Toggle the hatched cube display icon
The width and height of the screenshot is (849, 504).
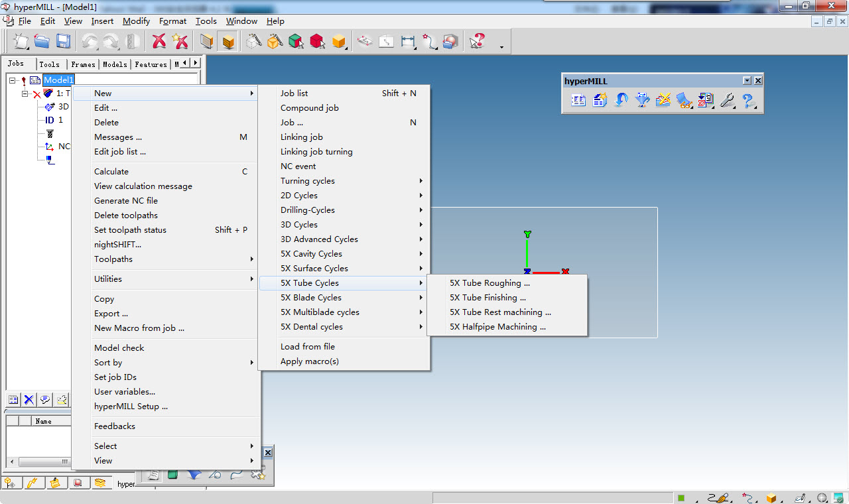tap(228, 42)
